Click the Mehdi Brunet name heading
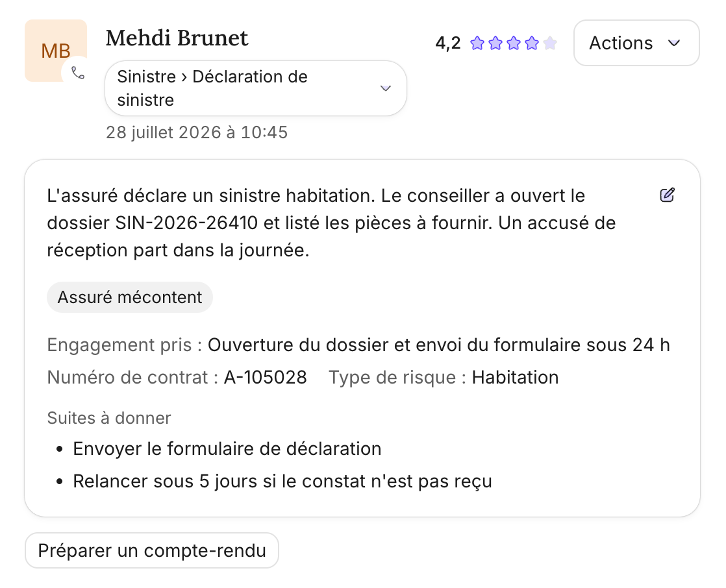 [x=177, y=38]
